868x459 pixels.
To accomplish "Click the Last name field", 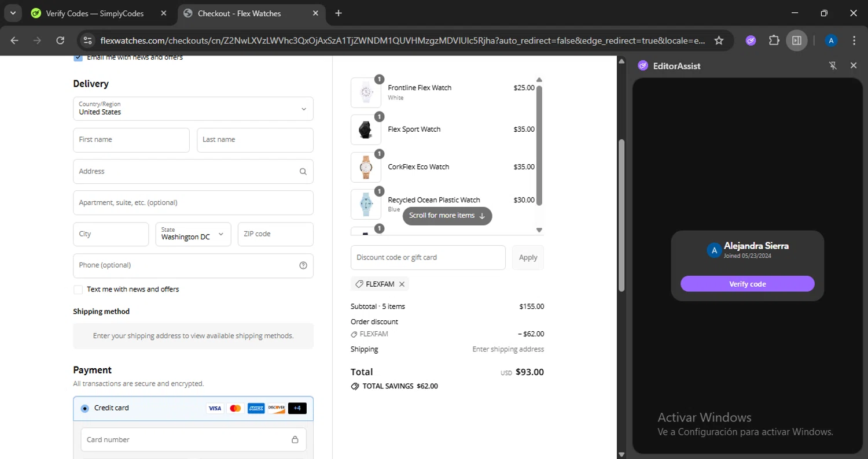I will [x=255, y=140].
